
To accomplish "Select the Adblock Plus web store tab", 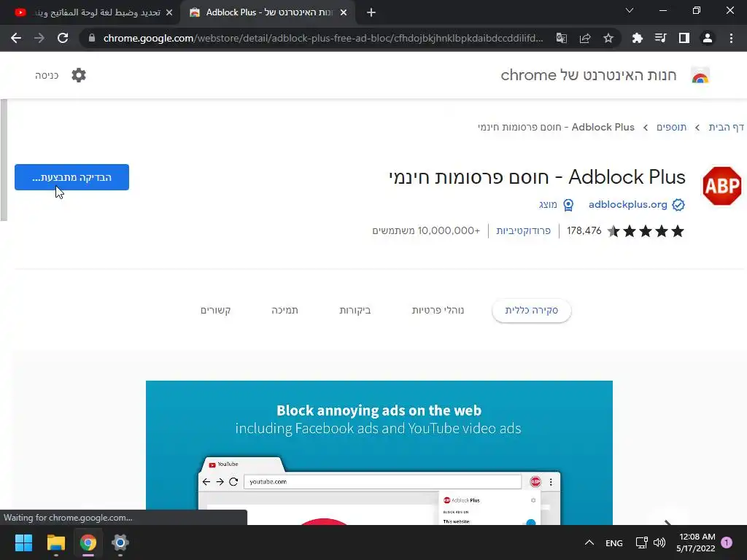I will tap(267, 12).
